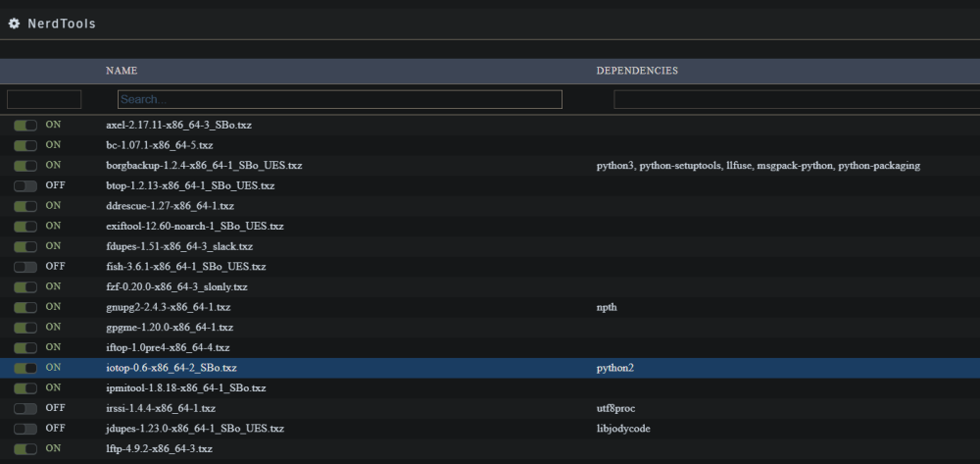Click fish-3.6.1-x86_64-1_SBo_UES.txz name

[185, 267]
